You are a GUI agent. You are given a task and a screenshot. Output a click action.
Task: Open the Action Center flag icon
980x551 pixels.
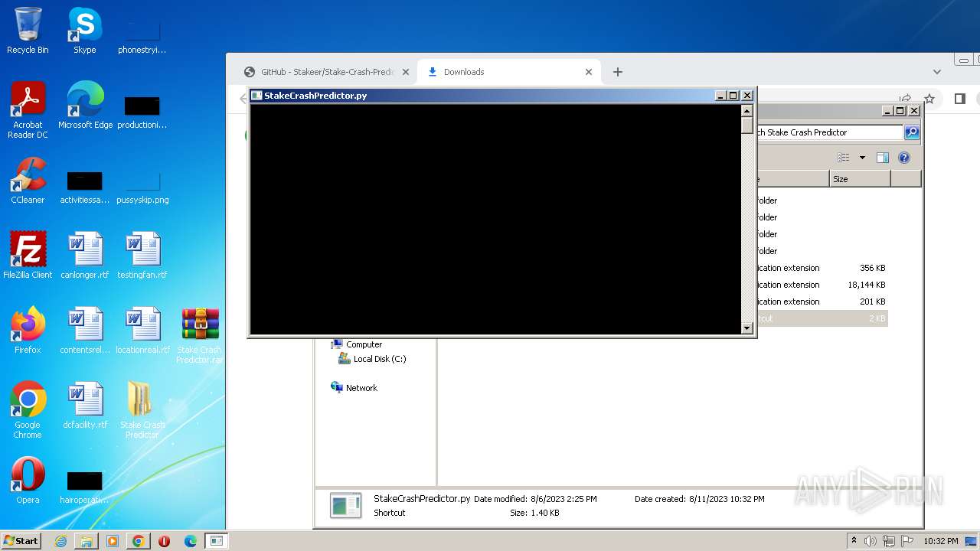point(906,541)
